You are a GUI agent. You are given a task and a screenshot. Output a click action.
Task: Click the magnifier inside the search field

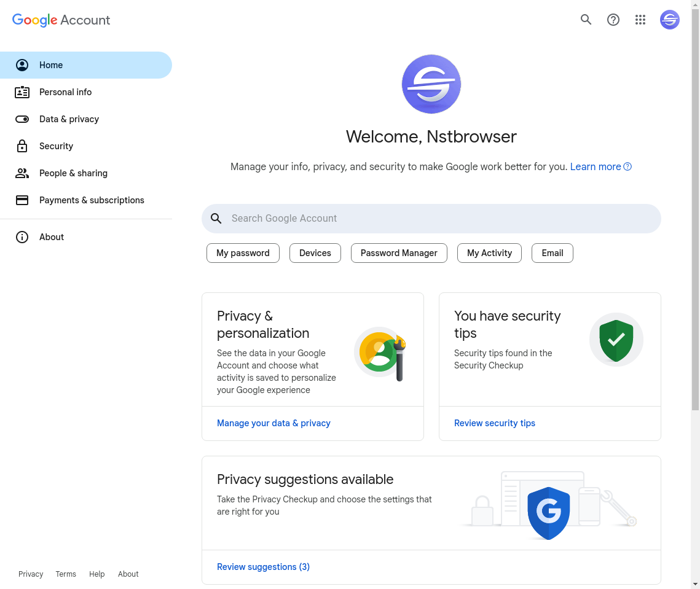click(216, 218)
